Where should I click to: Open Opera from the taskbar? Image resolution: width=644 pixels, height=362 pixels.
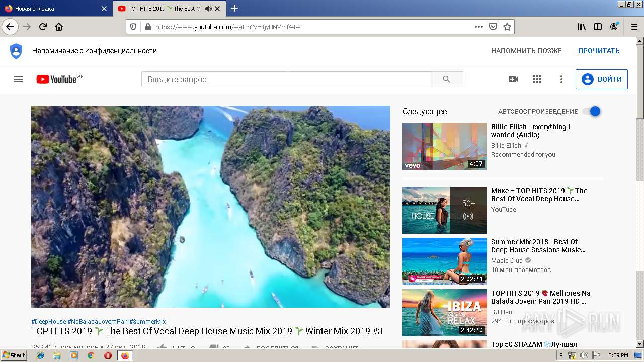coord(108,355)
